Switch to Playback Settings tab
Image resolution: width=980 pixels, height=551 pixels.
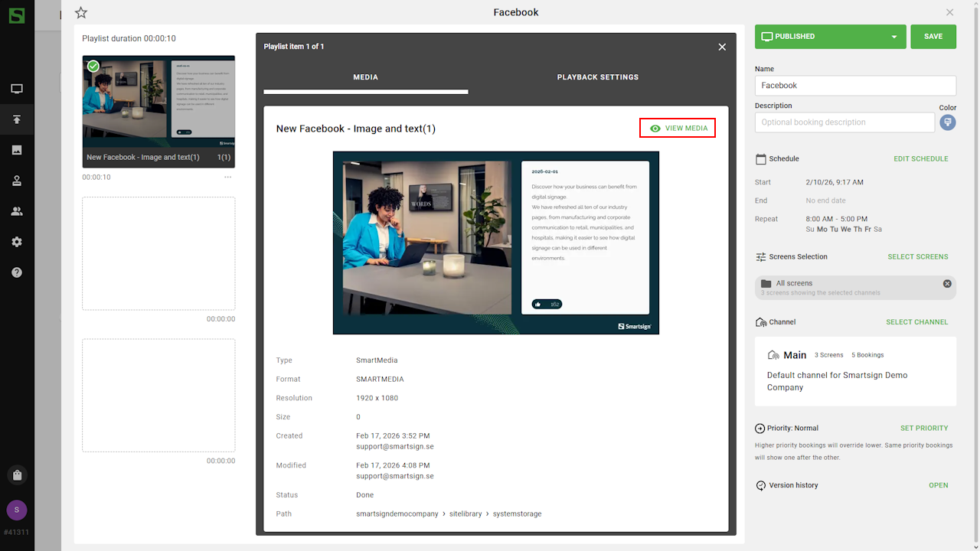point(597,77)
